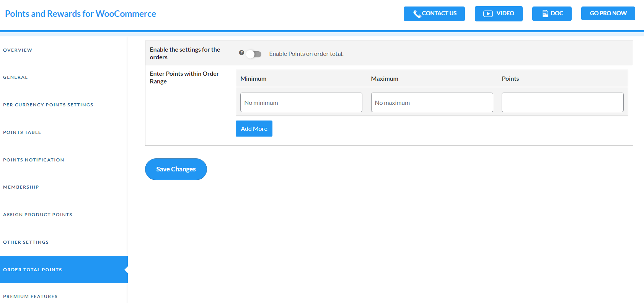Toggle Enable Points on order total switch
644x303 pixels.
pyautogui.click(x=254, y=54)
